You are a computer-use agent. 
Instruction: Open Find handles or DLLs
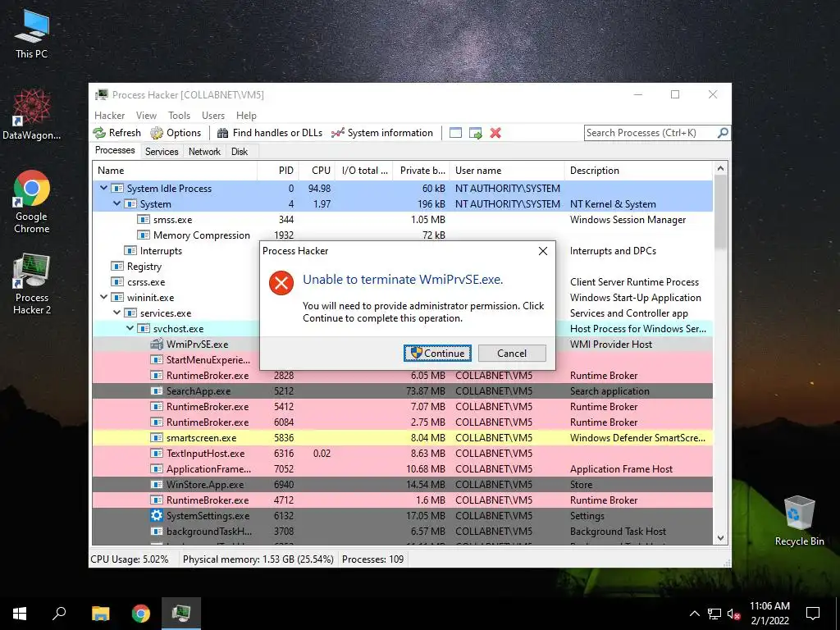click(270, 133)
